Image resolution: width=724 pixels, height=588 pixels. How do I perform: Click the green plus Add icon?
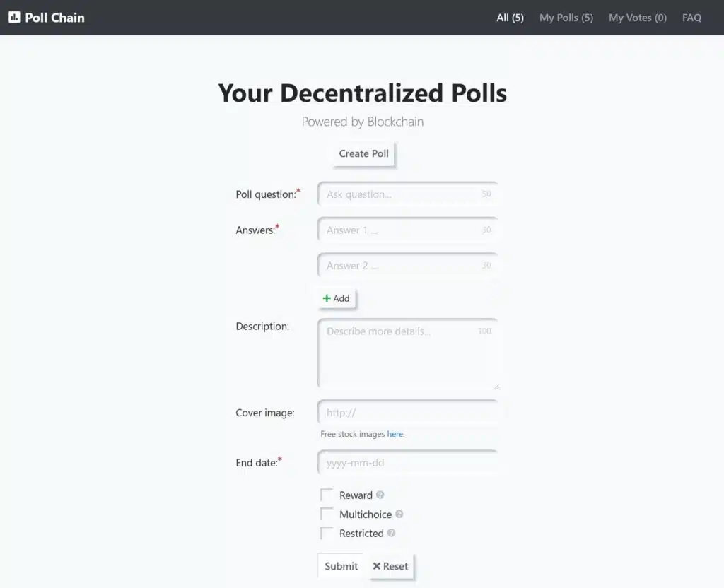(x=327, y=299)
